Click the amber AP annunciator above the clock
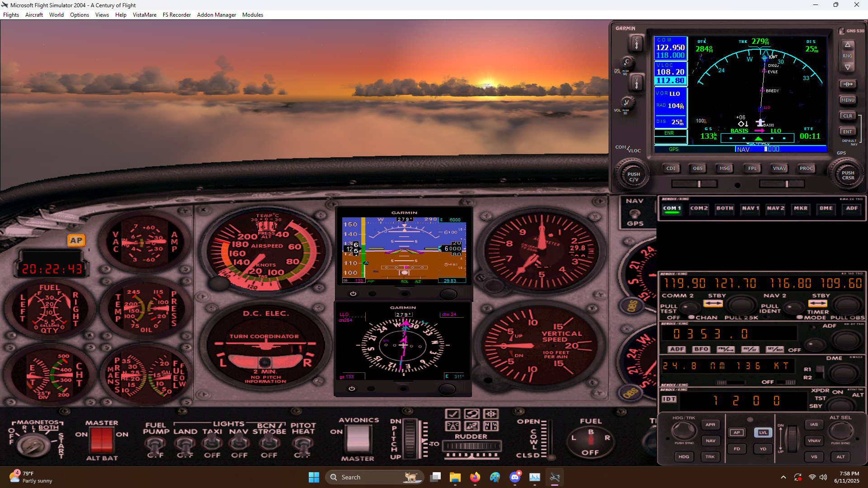The width and height of the screenshot is (868, 488). 76,240
